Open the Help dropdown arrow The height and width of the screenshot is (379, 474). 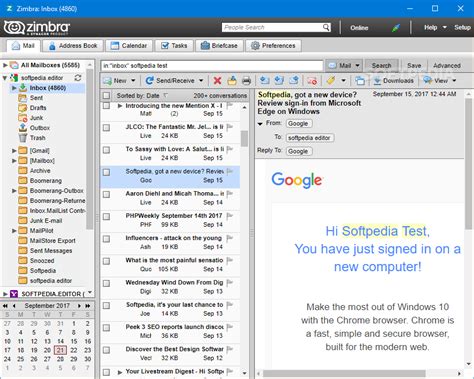click(x=444, y=28)
